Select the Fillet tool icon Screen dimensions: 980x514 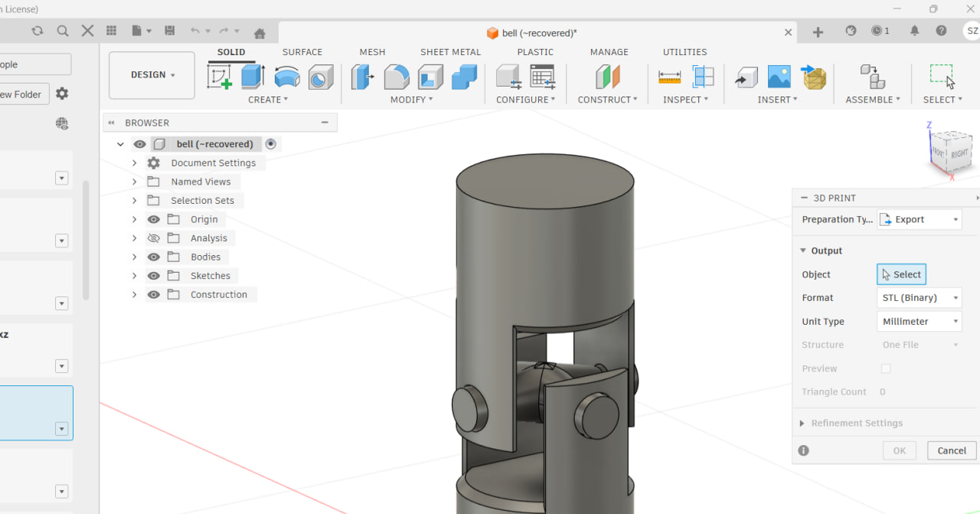pos(397,77)
